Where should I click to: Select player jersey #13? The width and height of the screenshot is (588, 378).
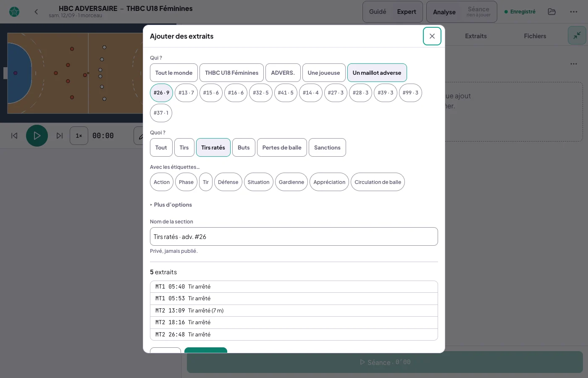(x=186, y=93)
